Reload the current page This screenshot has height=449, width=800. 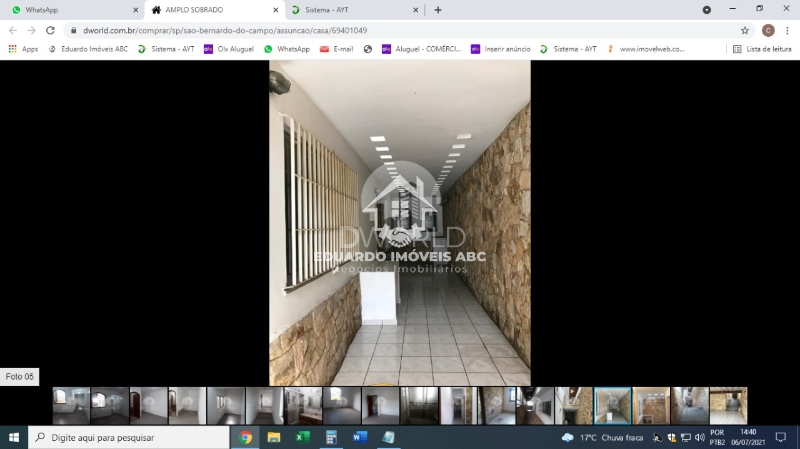(x=50, y=31)
